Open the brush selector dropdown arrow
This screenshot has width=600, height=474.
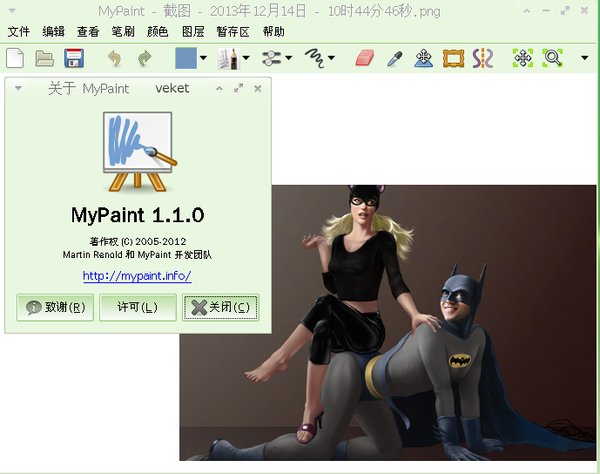246,58
